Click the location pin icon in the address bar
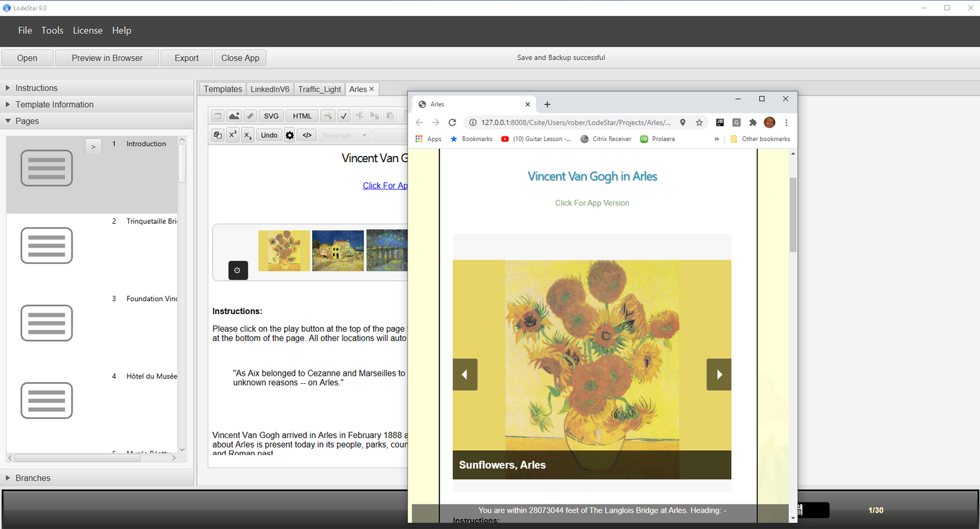 pos(682,123)
